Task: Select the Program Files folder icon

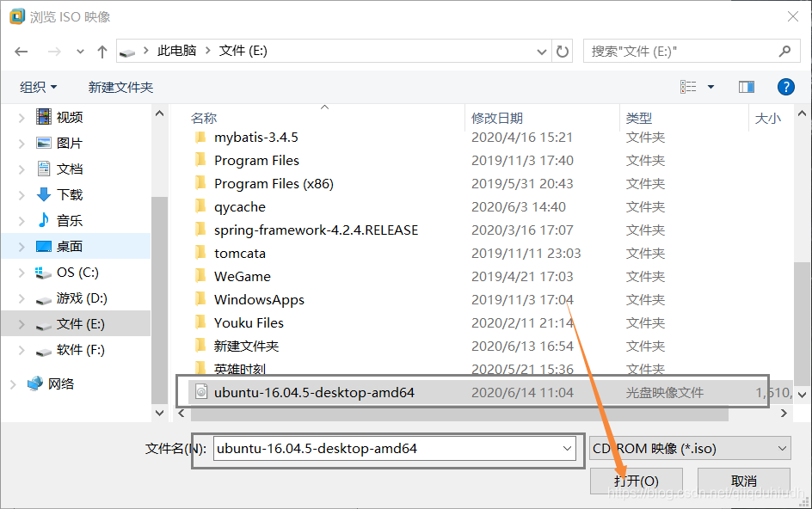Action: coord(200,160)
